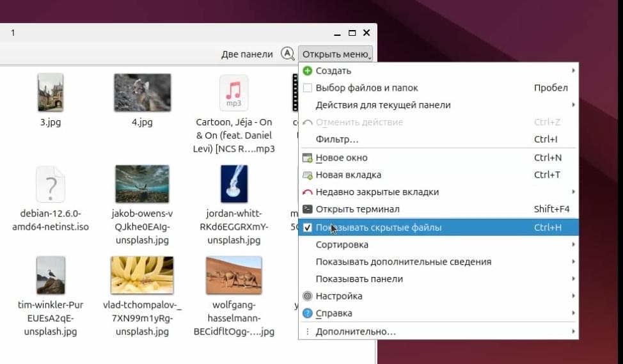Click the Ctrl+H shortcut text
Screen dimensions: 623x364
pos(548,227)
